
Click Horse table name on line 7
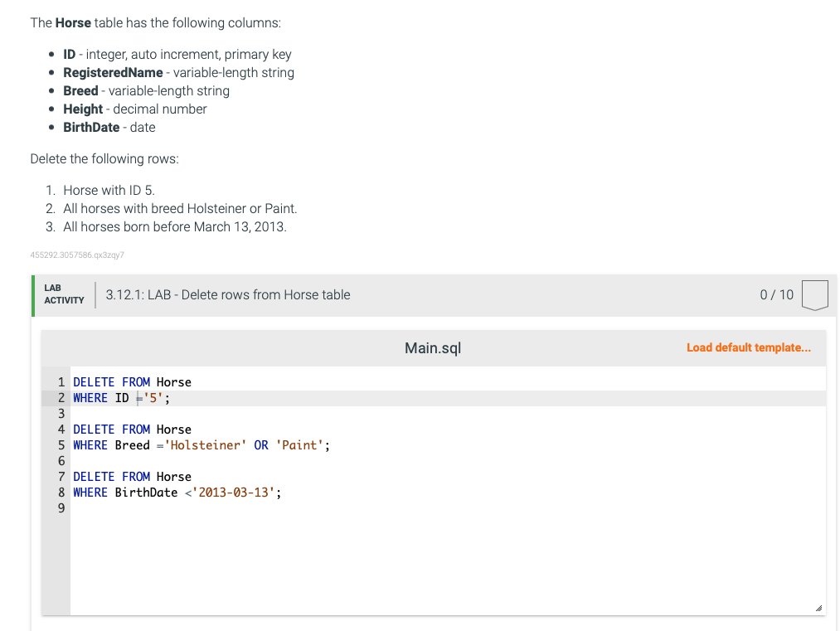click(x=173, y=477)
